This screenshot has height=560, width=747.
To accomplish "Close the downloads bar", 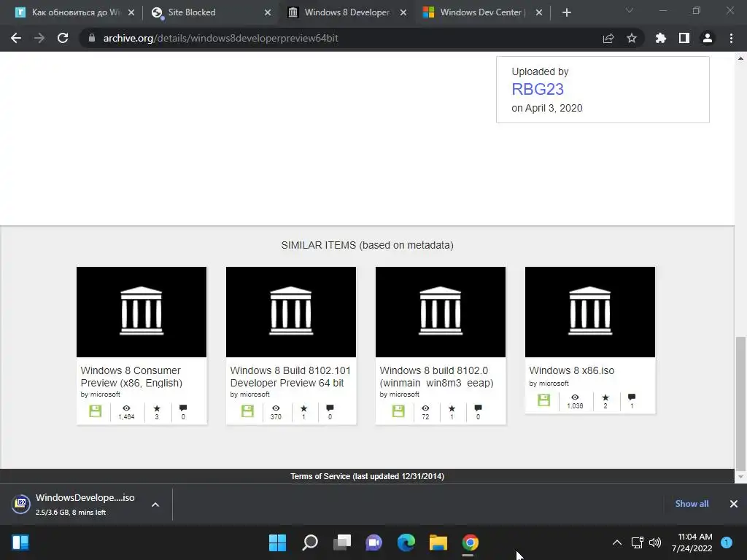I will tap(734, 504).
